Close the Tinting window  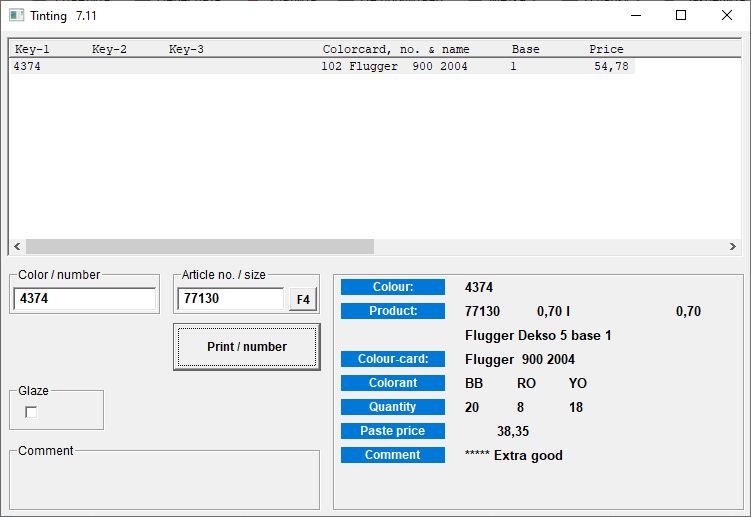(727, 15)
